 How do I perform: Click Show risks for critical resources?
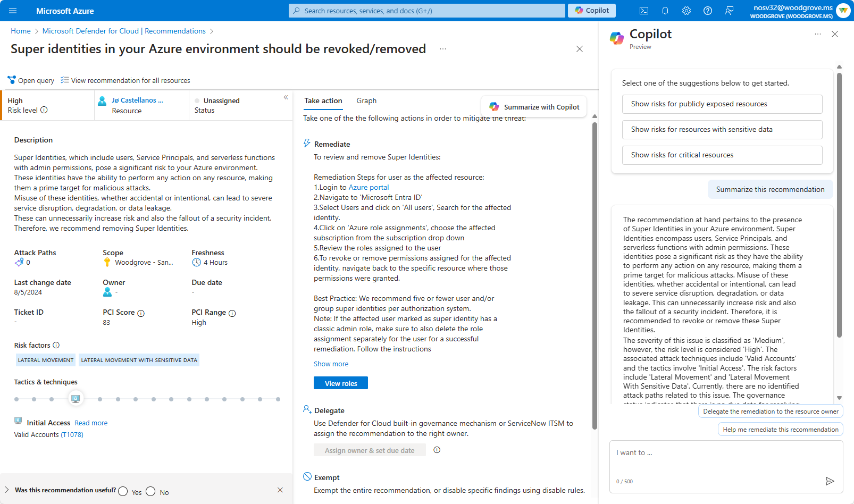pos(722,155)
